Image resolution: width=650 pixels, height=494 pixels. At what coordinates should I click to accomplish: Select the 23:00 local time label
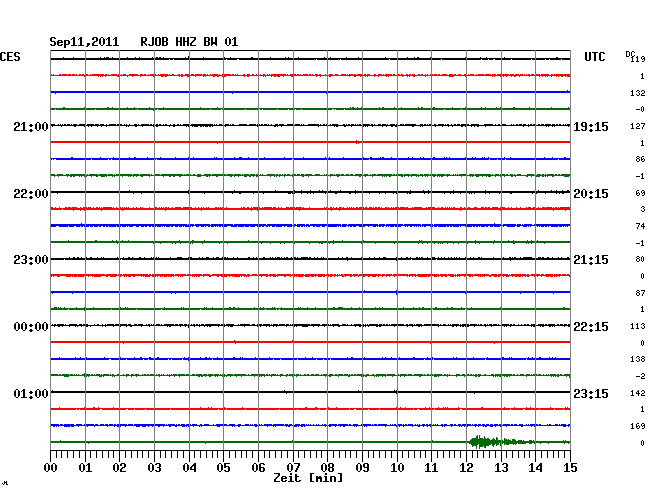point(31,260)
